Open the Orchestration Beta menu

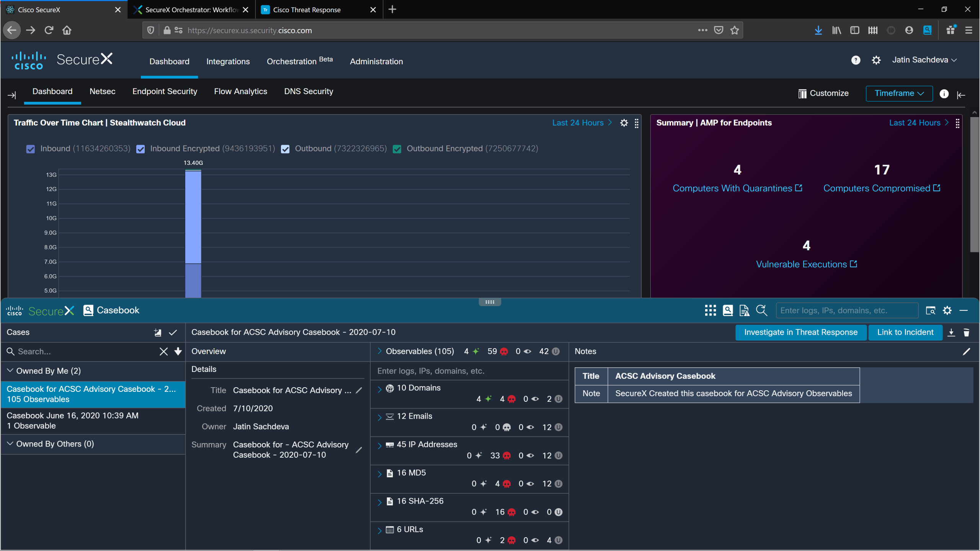point(300,61)
